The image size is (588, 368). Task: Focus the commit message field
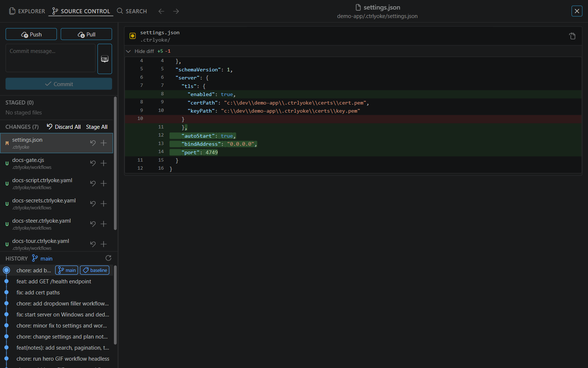[x=51, y=58]
